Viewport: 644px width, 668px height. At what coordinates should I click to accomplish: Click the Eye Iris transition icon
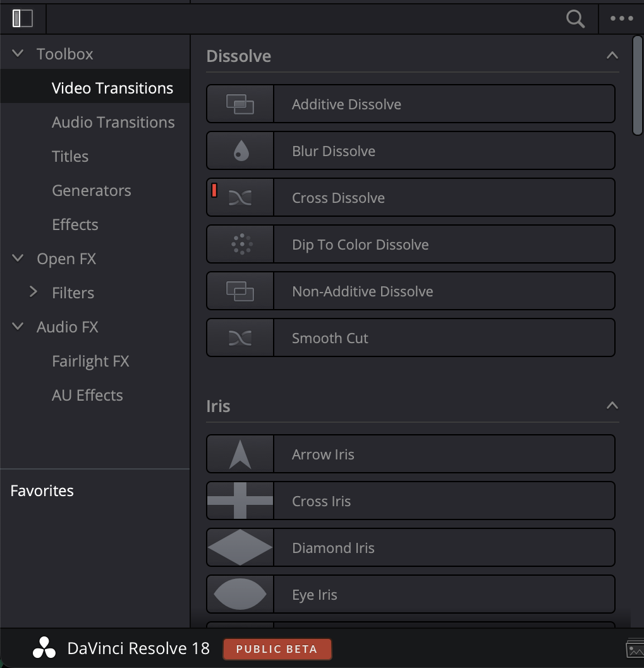[x=239, y=593]
